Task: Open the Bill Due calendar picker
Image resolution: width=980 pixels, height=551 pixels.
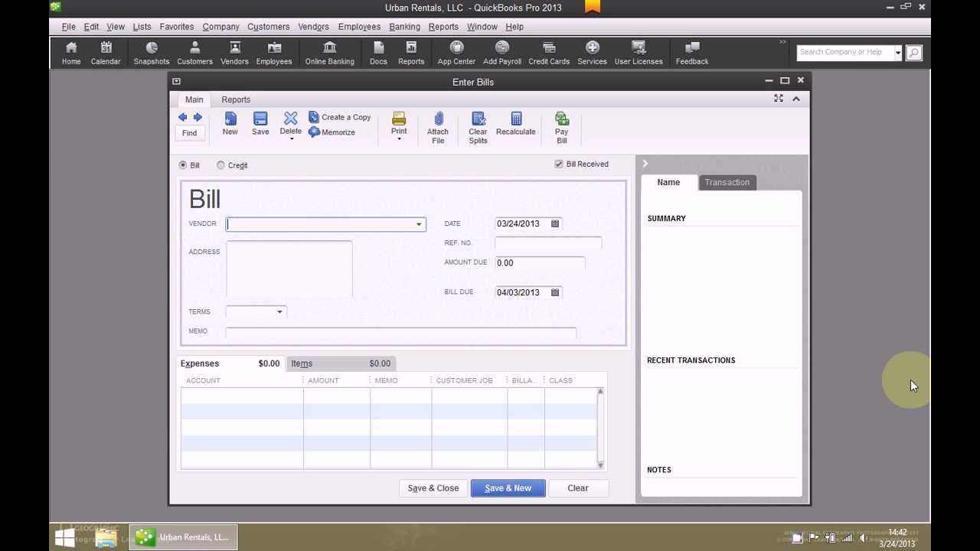Action: [x=555, y=292]
